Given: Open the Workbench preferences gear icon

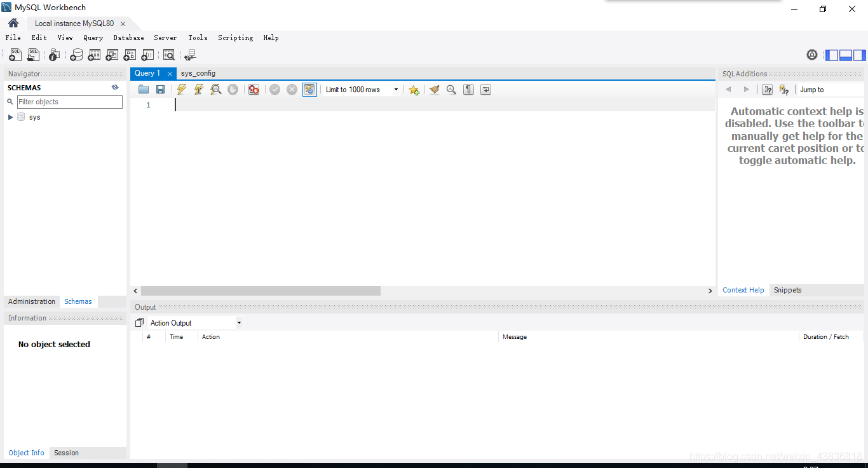Looking at the screenshot, I should (x=812, y=55).
